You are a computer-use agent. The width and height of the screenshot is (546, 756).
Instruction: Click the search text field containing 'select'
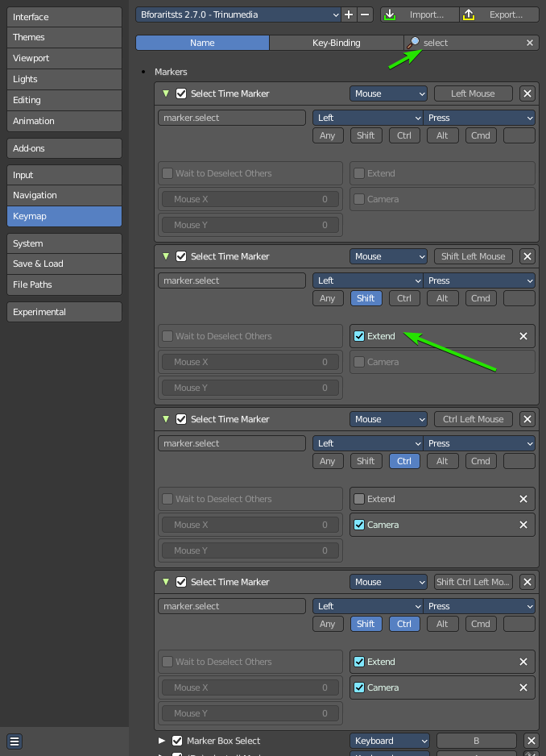pyautogui.click(x=472, y=43)
